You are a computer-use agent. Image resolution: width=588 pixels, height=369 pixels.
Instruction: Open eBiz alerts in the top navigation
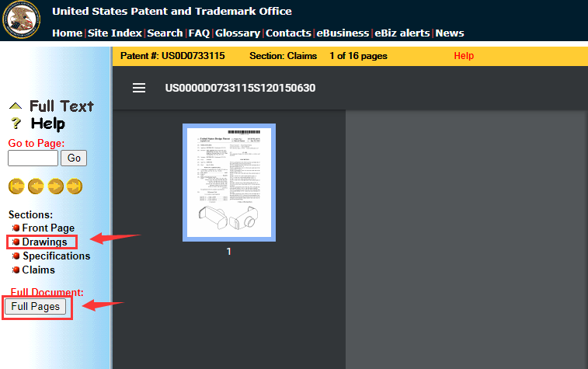click(x=403, y=33)
